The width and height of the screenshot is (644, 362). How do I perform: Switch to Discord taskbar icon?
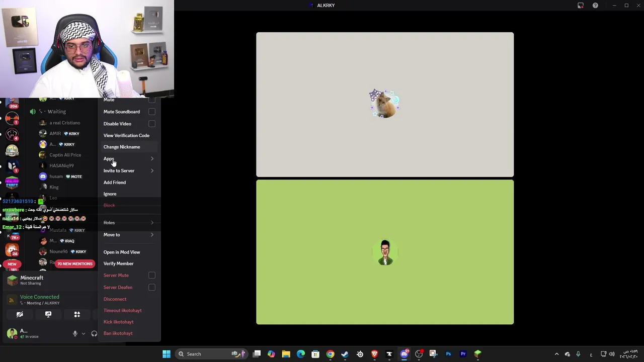click(x=404, y=354)
